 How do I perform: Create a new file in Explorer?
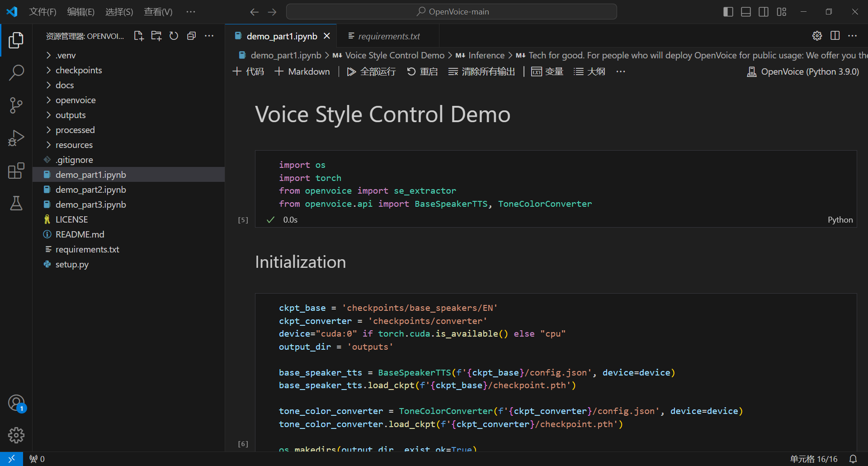point(139,36)
